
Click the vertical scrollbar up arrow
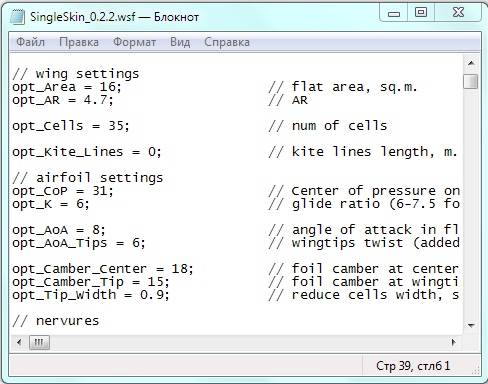pyautogui.click(x=471, y=63)
